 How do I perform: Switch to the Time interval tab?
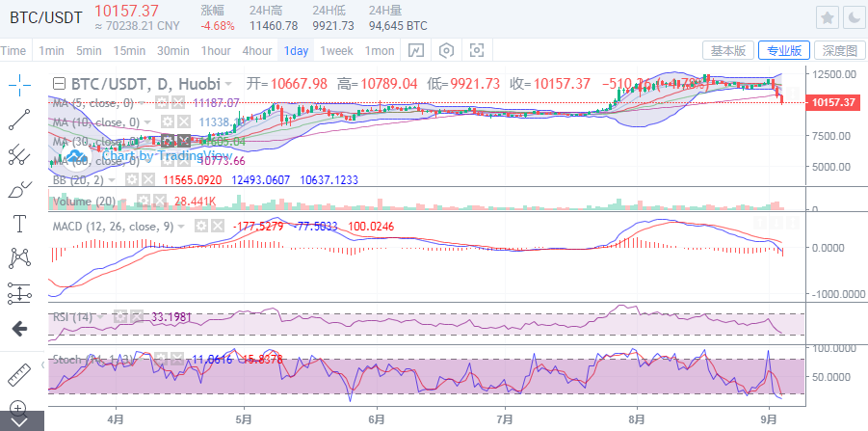pos(13,51)
